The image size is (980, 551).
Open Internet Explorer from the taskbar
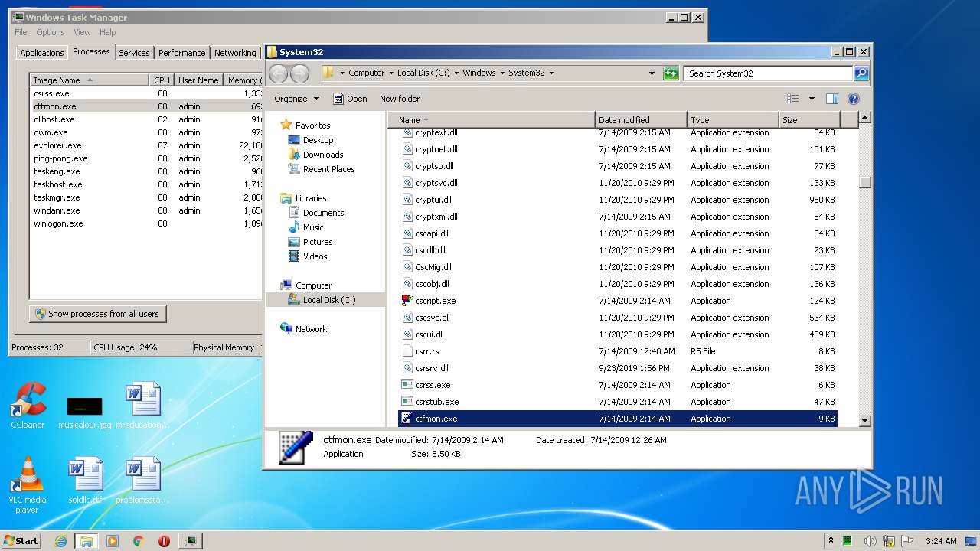click(61, 541)
